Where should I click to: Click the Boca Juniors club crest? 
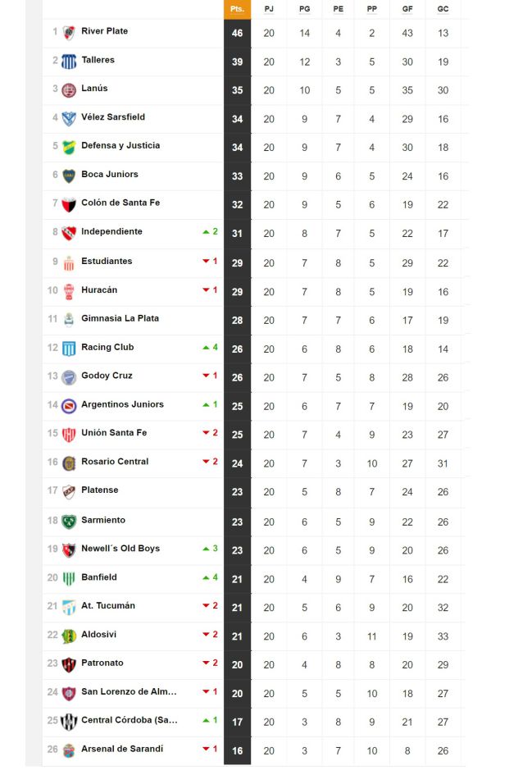click(69, 176)
